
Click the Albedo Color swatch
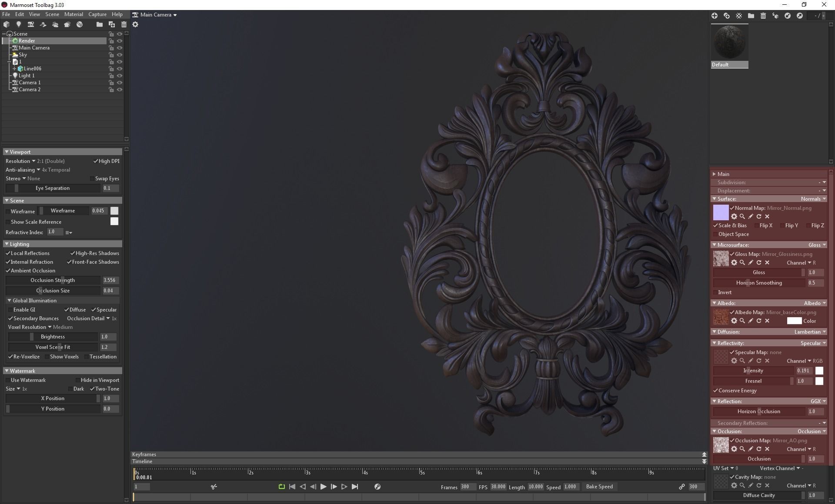(794, 321)
